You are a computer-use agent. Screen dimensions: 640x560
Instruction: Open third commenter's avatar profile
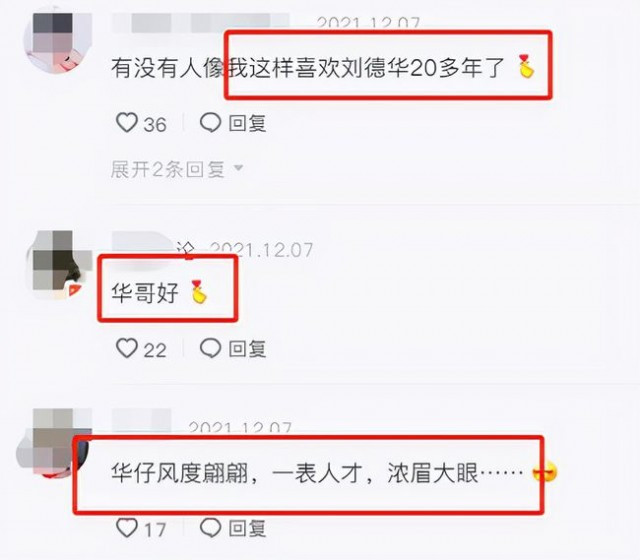pos(54,442)
